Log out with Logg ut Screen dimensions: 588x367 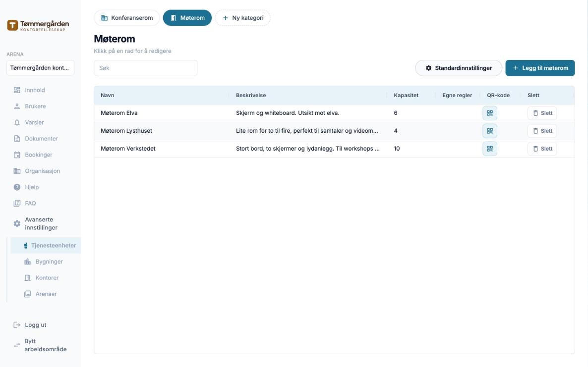point(35,325)
